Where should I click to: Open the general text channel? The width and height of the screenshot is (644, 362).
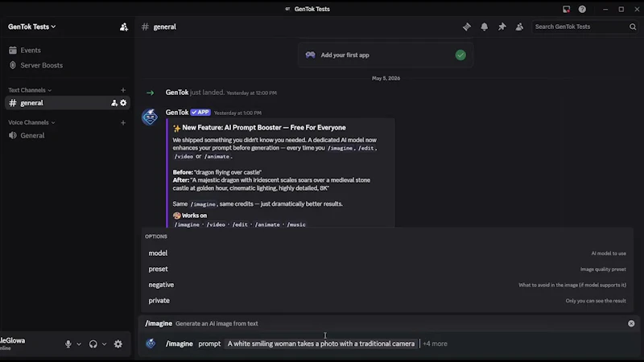68,103
